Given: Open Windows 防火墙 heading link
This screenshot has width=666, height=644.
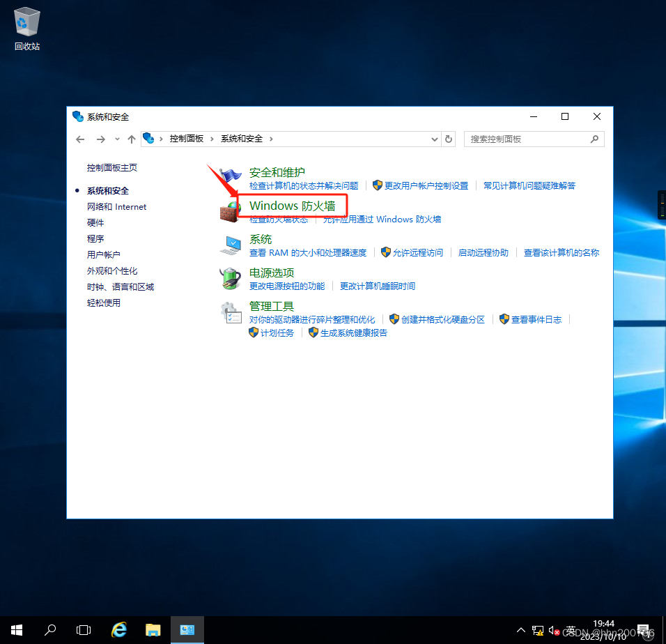Looking at the screenshot, I should coord(292,206).
